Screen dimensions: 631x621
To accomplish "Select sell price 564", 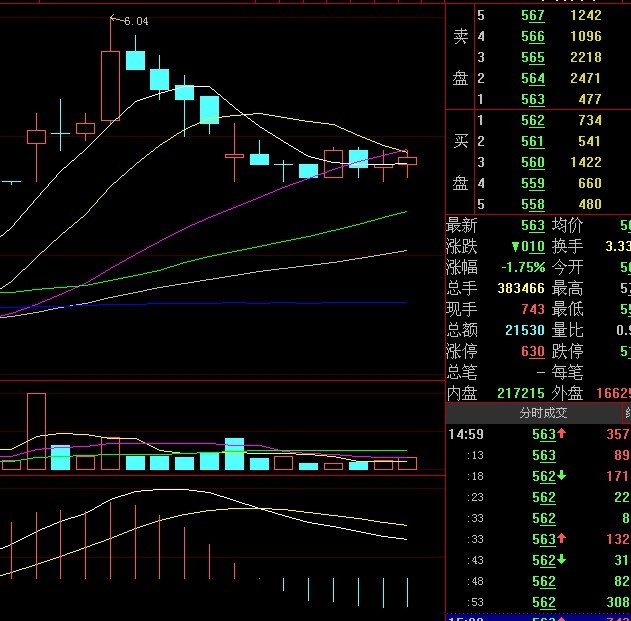I will [533, 78].
